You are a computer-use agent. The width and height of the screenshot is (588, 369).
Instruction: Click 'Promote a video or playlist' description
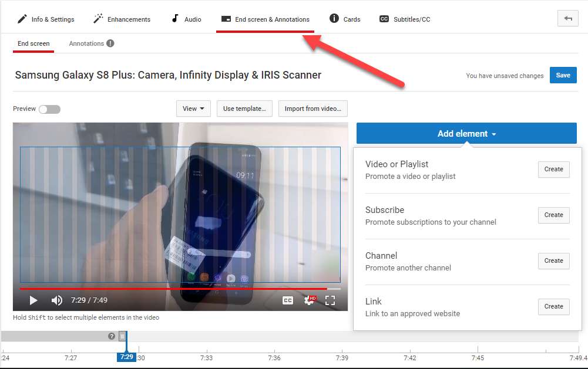[410, 176]
